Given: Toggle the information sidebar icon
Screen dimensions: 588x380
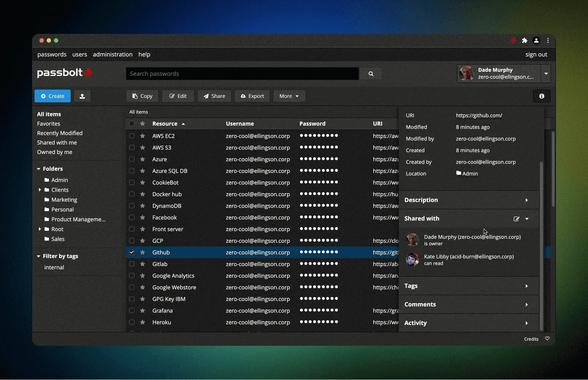Looking at the screenshot, I should pyautogui.click(x=542, y=96).
